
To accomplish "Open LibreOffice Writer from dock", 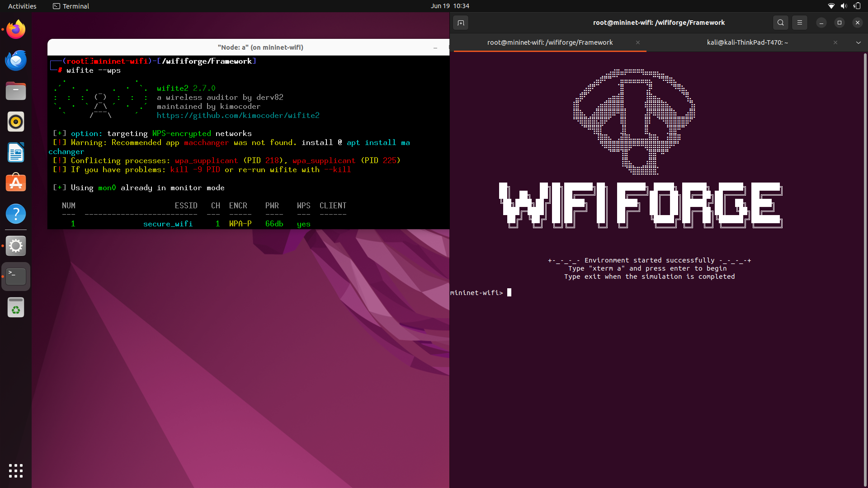I will pyautogui.click(x=16, y=153).
